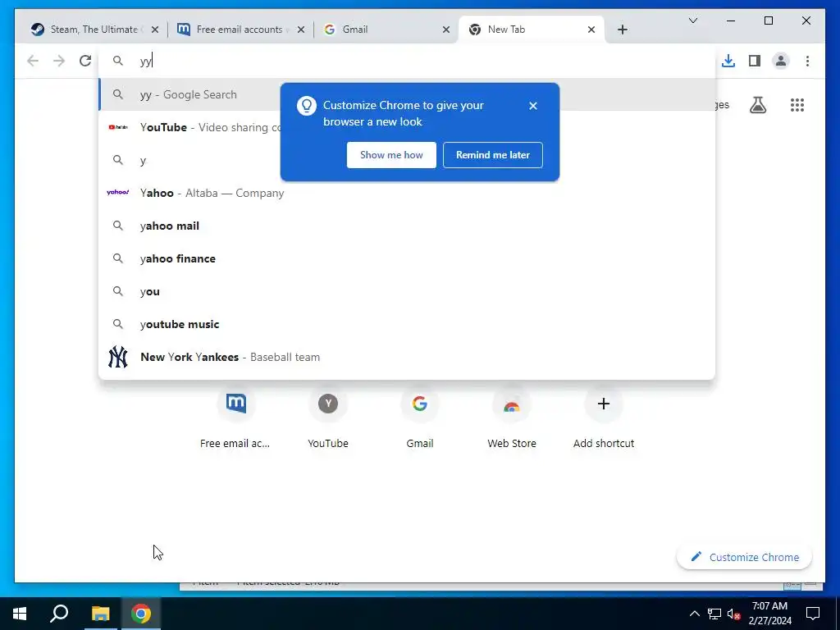Image resolution: width=840 pixels, height=630 pixels.
Task: Click the New York Yankees logo icon
Action: click(118, 357)
